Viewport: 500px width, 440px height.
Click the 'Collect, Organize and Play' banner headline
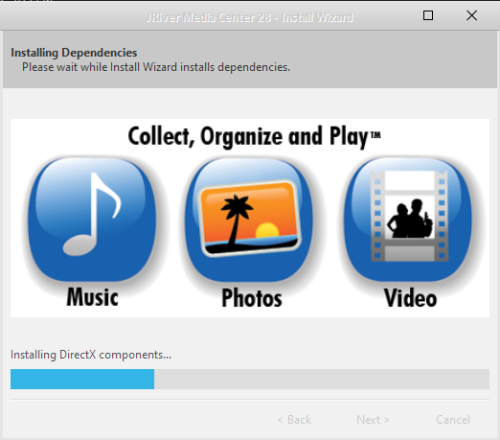point(254,137)
